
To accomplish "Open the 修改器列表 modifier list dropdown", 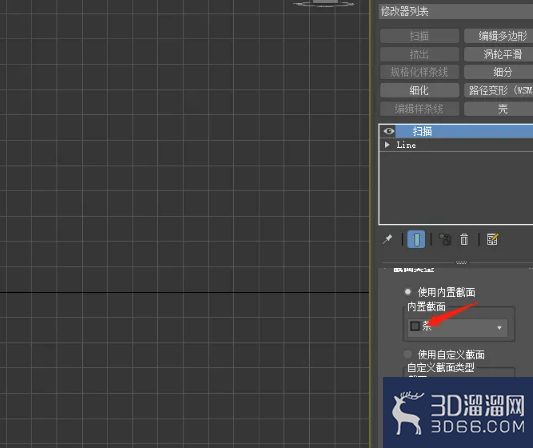I will point(455,12).
